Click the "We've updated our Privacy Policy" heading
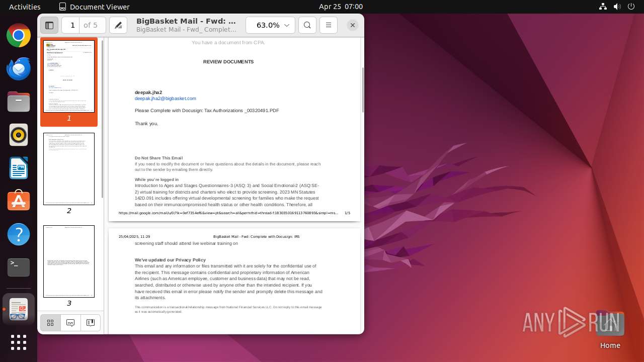Viewport: 644px width, 362px height. click(x=170, y=260)
